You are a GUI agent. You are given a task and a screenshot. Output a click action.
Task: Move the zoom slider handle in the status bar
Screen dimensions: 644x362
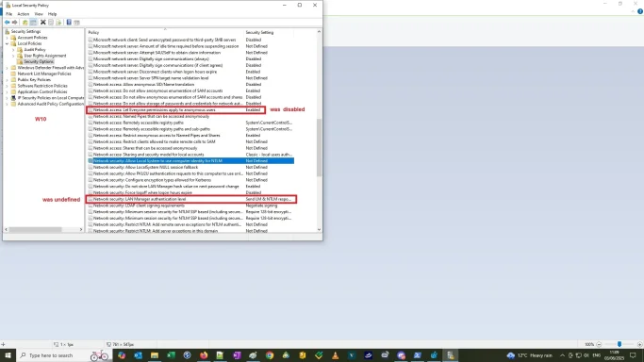[x=619, y=344]
